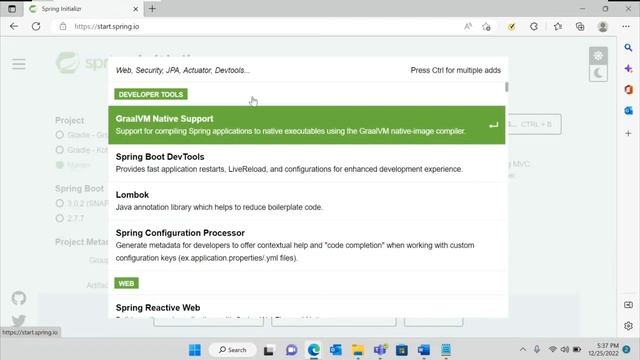The width and height of the screenshot is (640, 360).
Task: Select Spring Boot 3.0.2 SNAPSHOT radio
Action: [60, 203]
